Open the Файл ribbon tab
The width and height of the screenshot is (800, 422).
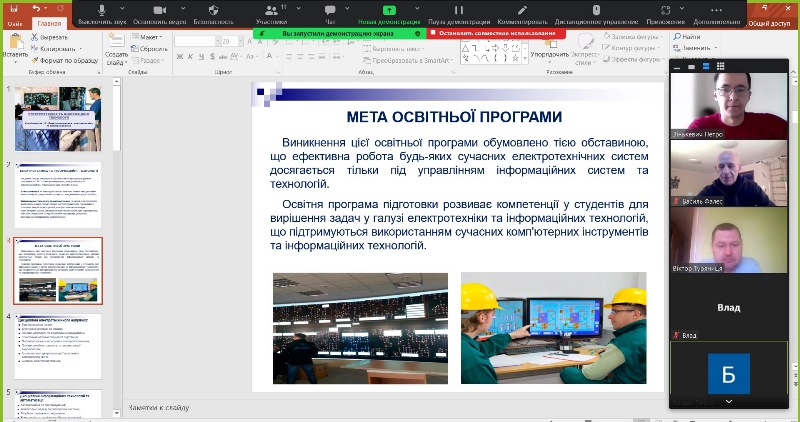coord(15,23)
